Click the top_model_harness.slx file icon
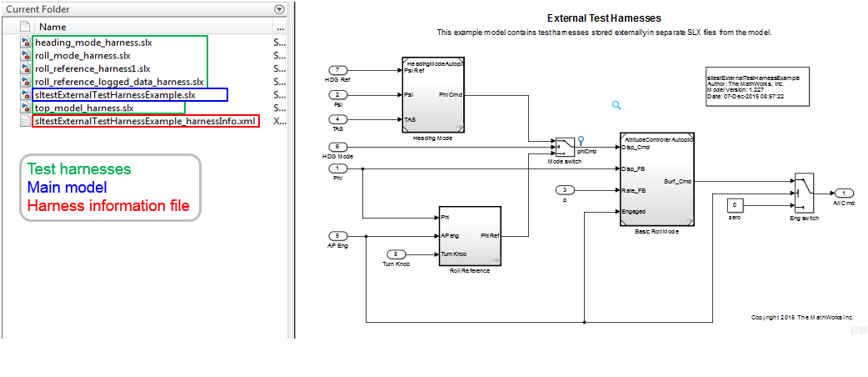The image size is (868, 377). tap(25, 108)
